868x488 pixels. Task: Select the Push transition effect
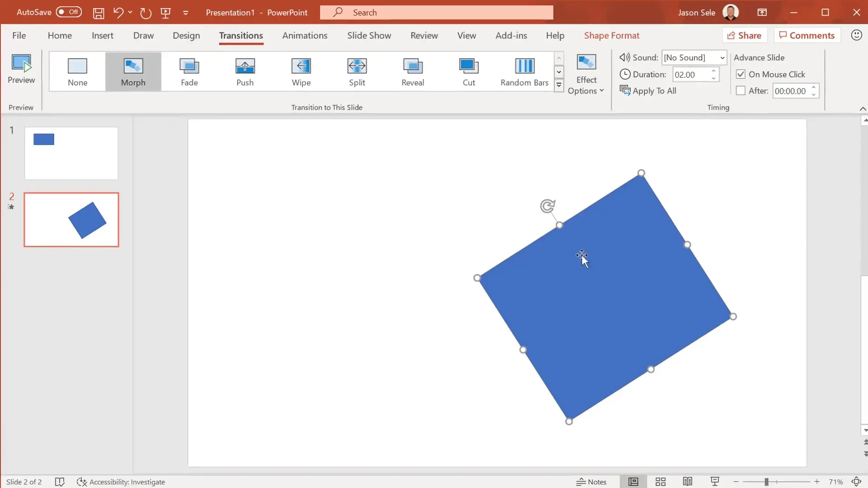click(245, 72)
